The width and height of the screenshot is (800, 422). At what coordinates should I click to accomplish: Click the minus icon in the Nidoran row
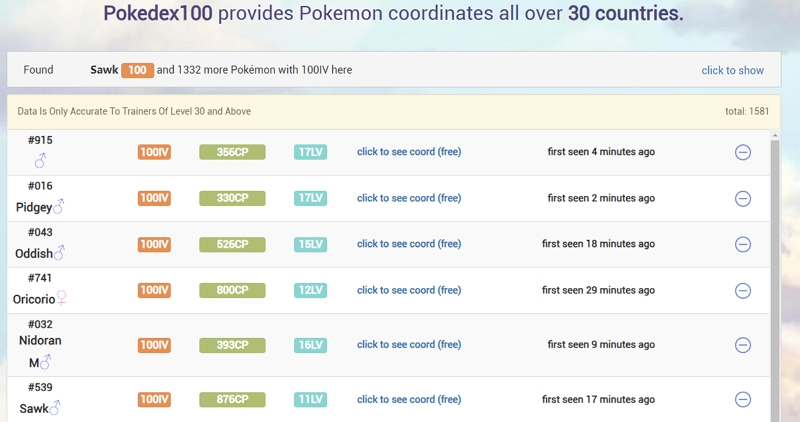pyautogui.click(x=743, y=345)
